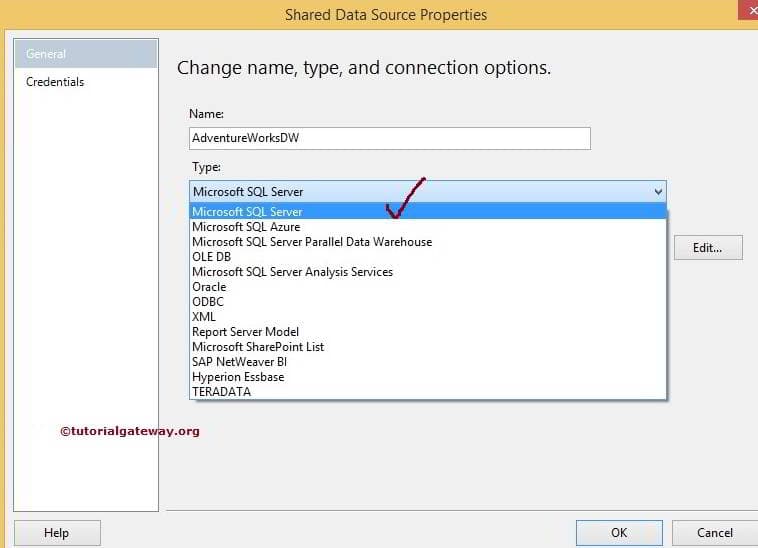Pick ODBC from the type list
Viewport: 758px width, 548px height.
[x=427, y=302]
